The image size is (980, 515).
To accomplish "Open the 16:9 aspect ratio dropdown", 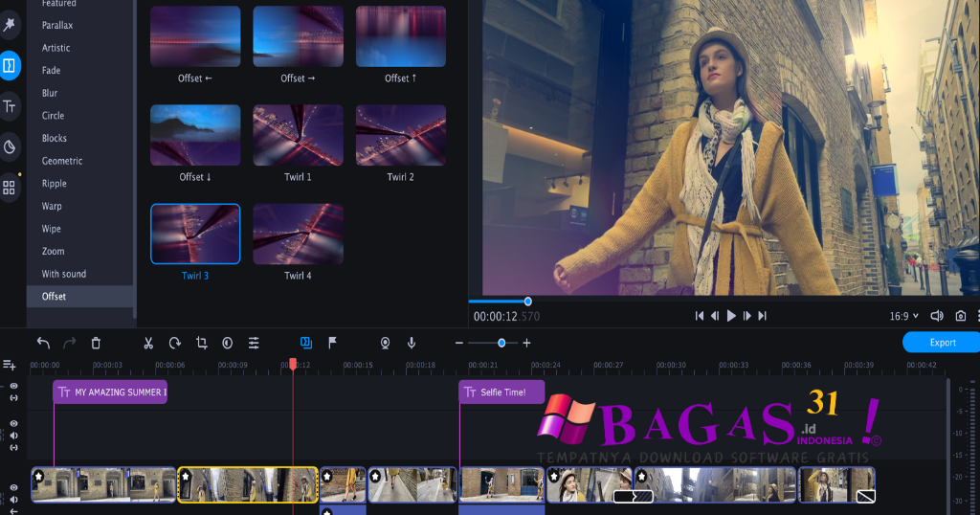I will pyautogui.click(x=903, y=316).
